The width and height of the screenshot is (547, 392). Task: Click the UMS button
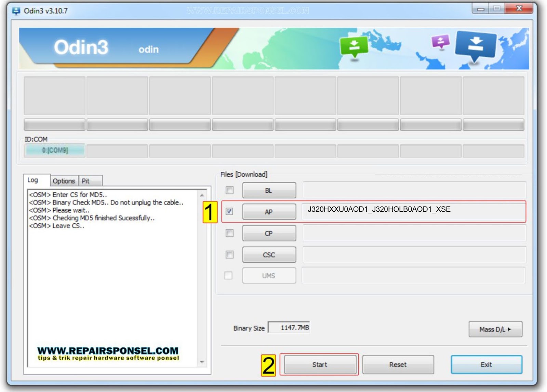click(x=269, y=276)
